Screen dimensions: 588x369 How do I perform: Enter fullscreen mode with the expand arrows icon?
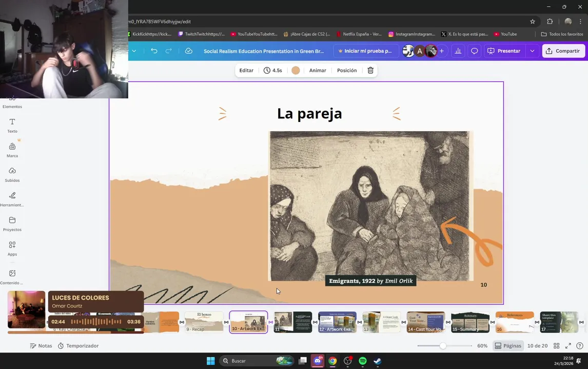click(x=568, y=346)
